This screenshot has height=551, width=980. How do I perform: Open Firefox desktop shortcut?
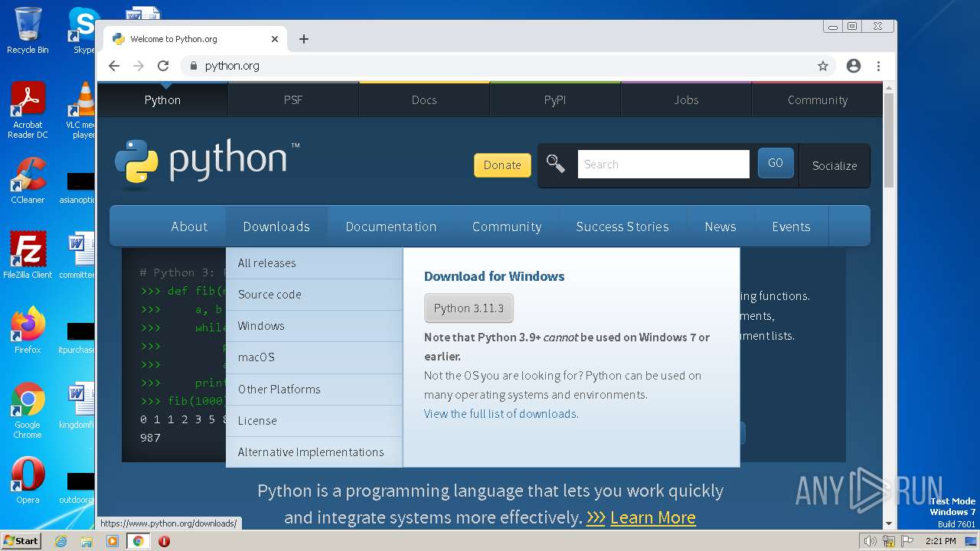tap(28, 330)
